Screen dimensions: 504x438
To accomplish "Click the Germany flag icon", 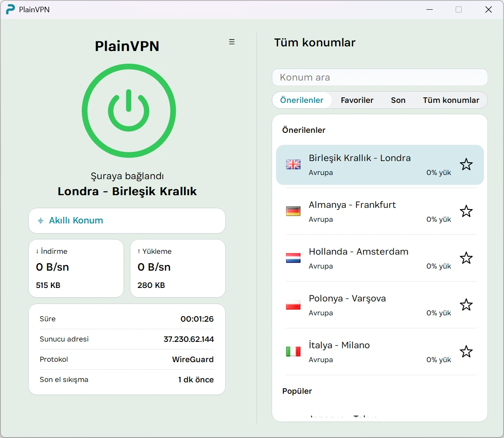I will [293, 211].
